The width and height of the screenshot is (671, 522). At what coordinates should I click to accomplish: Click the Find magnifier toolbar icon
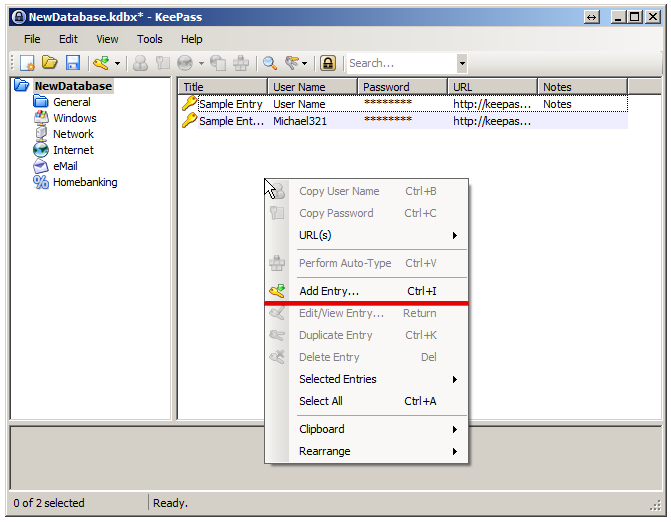click(270, 63)
